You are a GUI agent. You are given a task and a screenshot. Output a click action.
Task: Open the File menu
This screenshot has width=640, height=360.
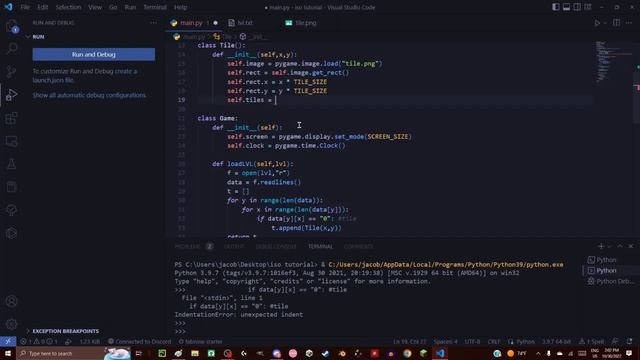click(25, 7)
